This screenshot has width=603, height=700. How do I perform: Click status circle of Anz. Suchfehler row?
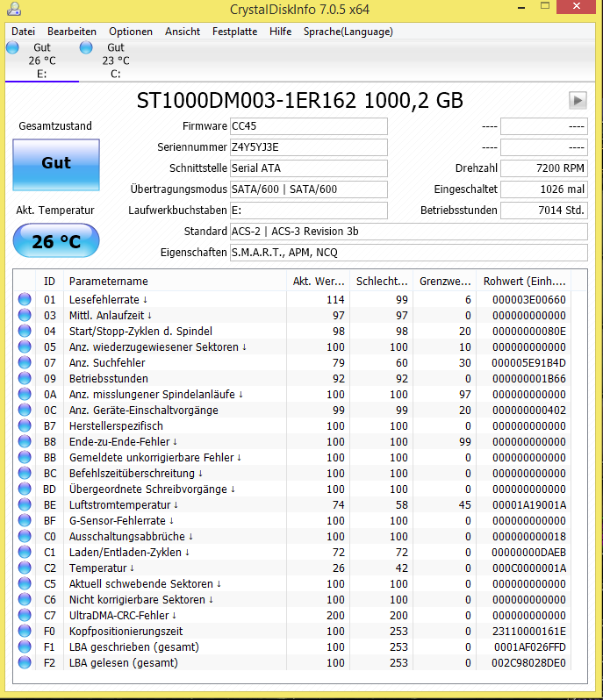pyautogui.click(x=25, y=362)
